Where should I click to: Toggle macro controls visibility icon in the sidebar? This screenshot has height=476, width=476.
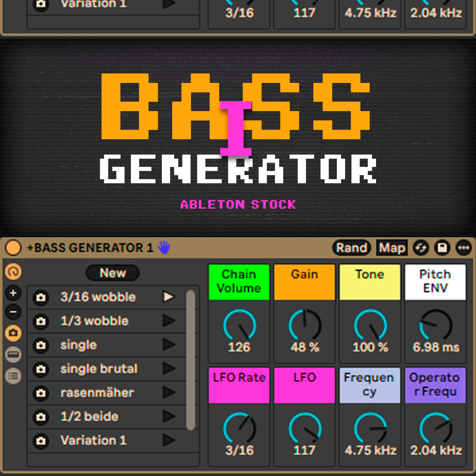click(13, 272)
